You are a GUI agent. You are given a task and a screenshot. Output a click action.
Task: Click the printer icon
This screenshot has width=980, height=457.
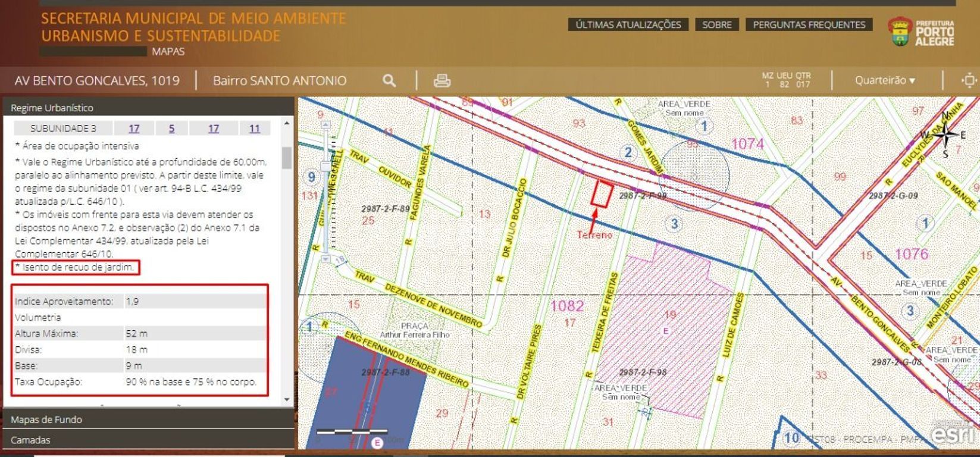tap(442, 80)
